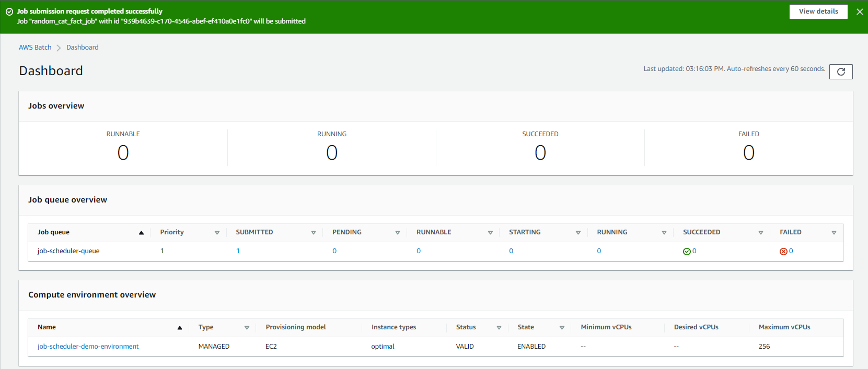Click the green succeeded check icon
868x369 pixels.
(687, 252)
